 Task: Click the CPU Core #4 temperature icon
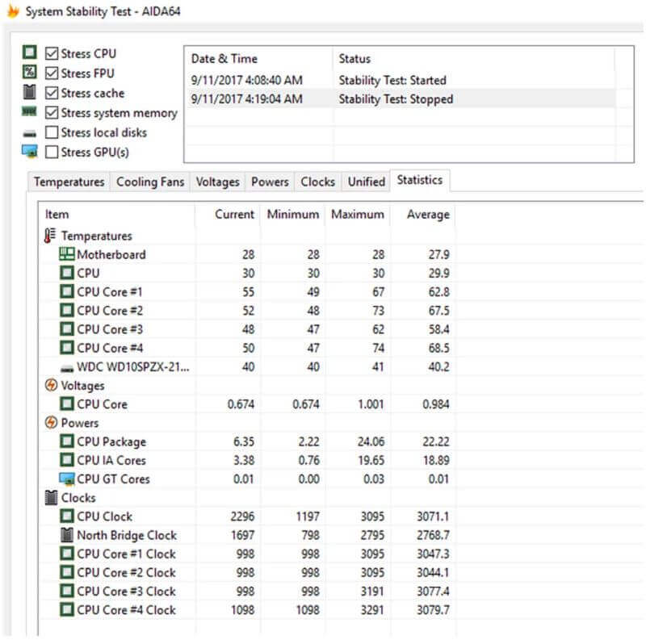pyautogui.click(x=67, y=348)
